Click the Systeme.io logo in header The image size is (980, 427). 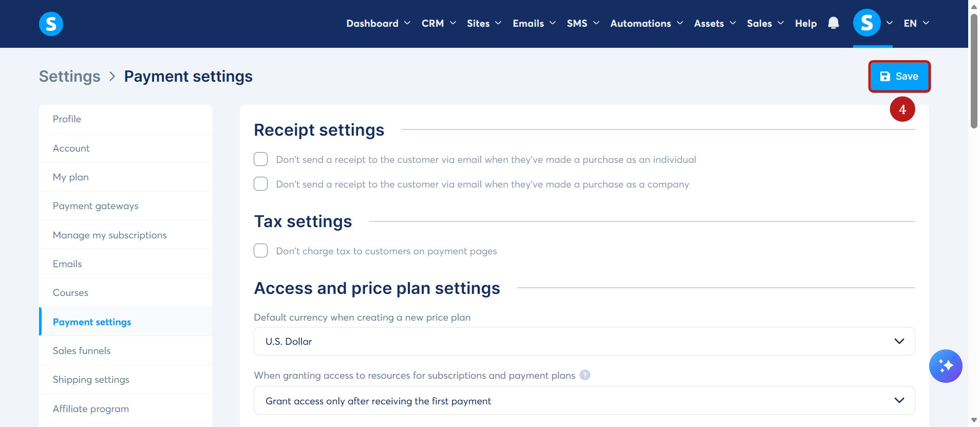(x=51, y=24)
